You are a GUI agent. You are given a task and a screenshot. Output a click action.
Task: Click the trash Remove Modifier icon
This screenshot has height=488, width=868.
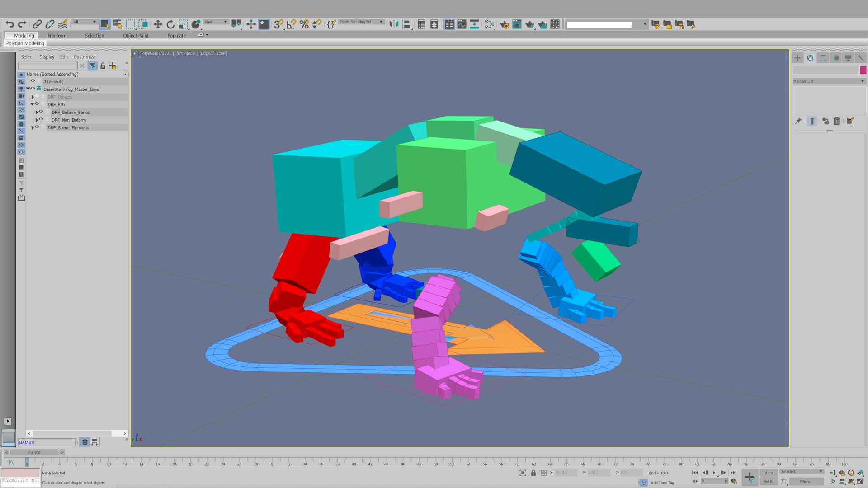pyautogui.click(x=836, y=121)
